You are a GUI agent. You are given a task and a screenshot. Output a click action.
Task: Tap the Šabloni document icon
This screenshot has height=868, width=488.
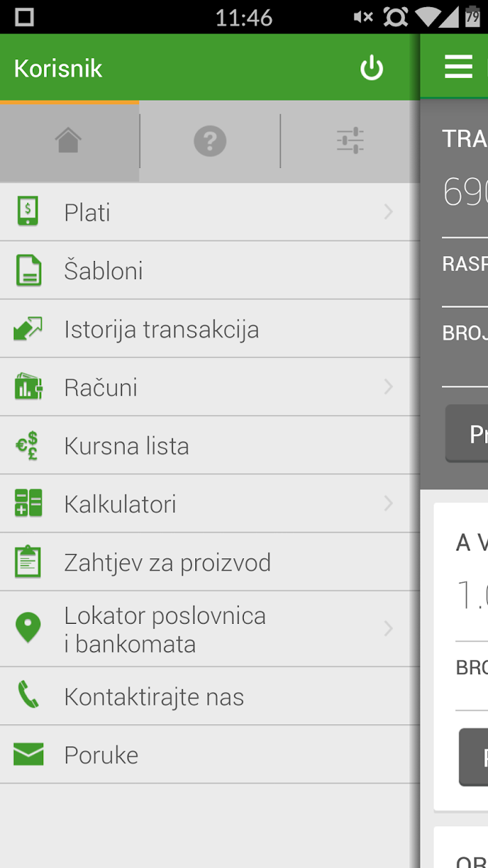[x=29, y=270]
